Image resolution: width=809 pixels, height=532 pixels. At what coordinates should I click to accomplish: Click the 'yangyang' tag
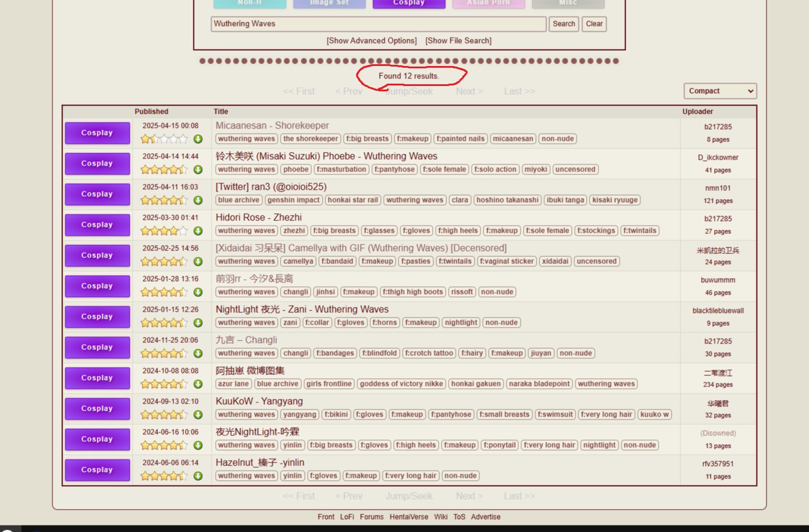[x=300, y=415]
